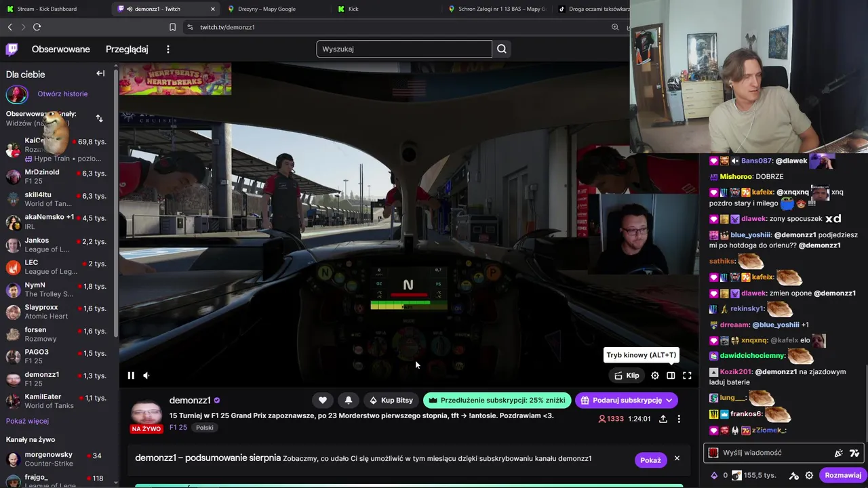Screen dimensions: 868x488
Task: Open LEC channel in sidebar
Action: pyautogui.click(x=57, y=267)
